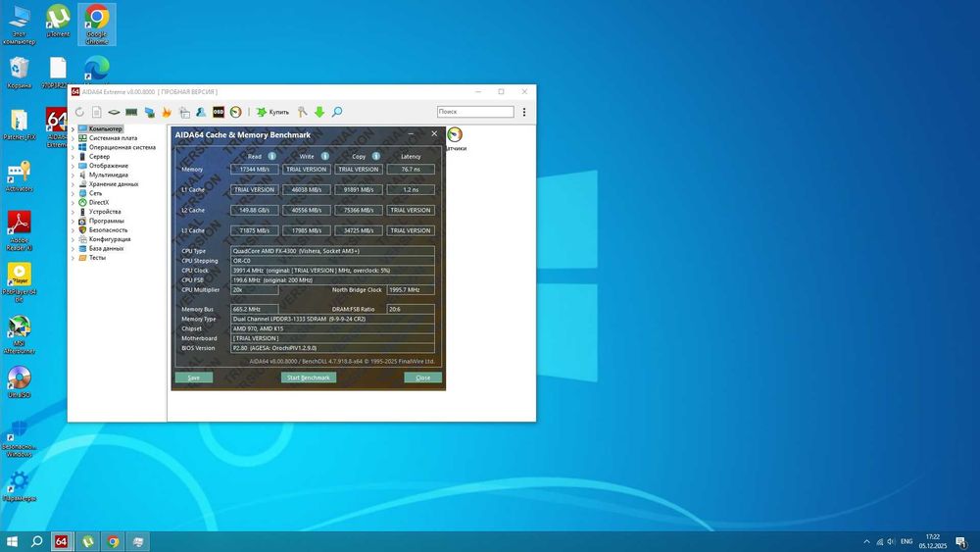The width and height of the screenshot is (980, 552).
Task: Select Программы in the tree
Action: (x=106, y=221)
